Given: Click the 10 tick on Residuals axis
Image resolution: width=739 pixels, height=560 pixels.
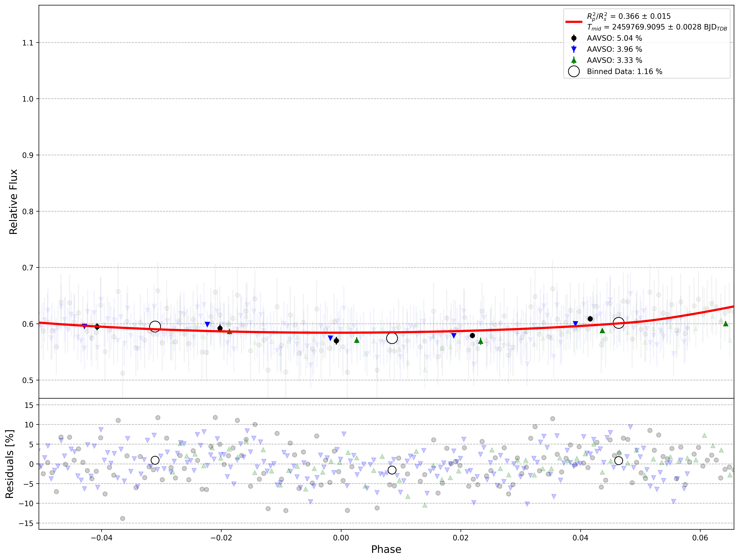Looking at the screenshot, I should coord(29,425).
